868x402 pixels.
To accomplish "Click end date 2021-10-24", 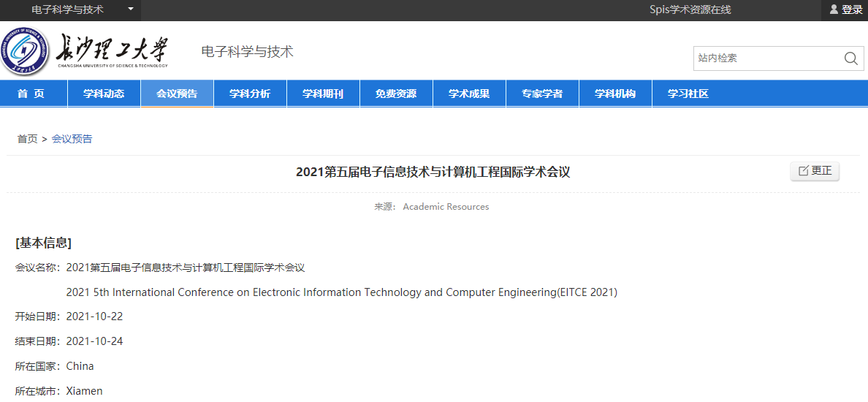I will click(94, 341).
